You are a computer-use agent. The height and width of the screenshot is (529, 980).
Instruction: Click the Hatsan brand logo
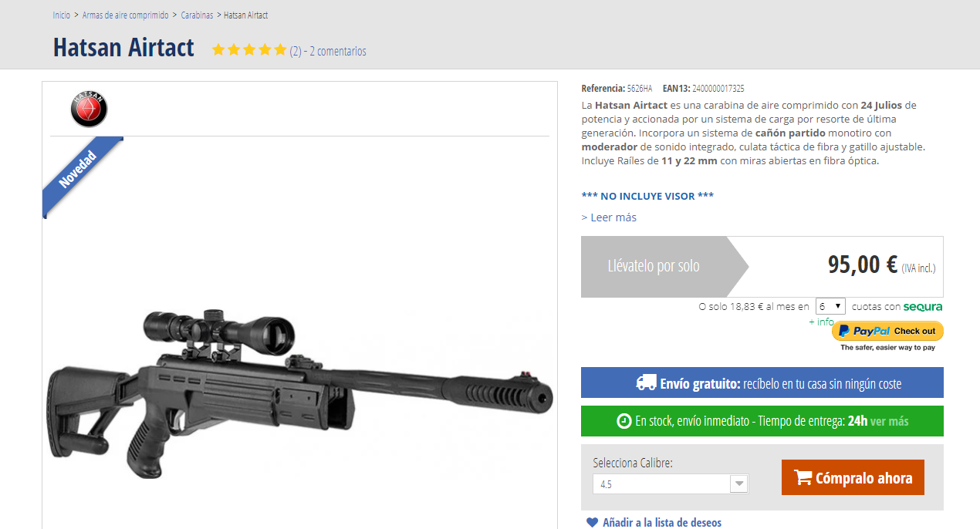click(x=89, y=109)
